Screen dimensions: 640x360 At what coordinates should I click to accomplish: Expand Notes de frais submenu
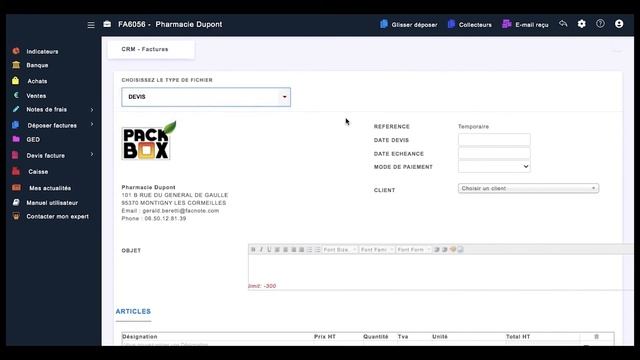point(92,110)
